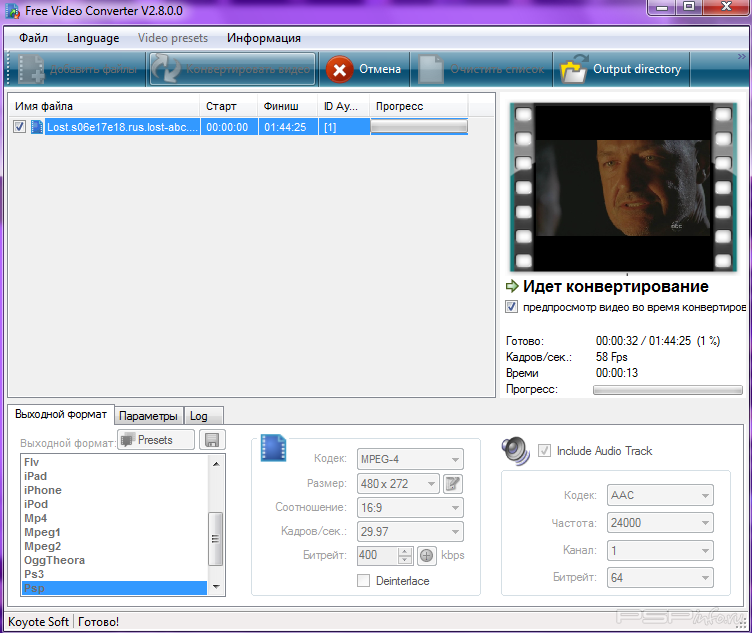This screenshot has width=752, height=633.
Task: Click the audio speaker icon
Action: [x=516, y=451]
